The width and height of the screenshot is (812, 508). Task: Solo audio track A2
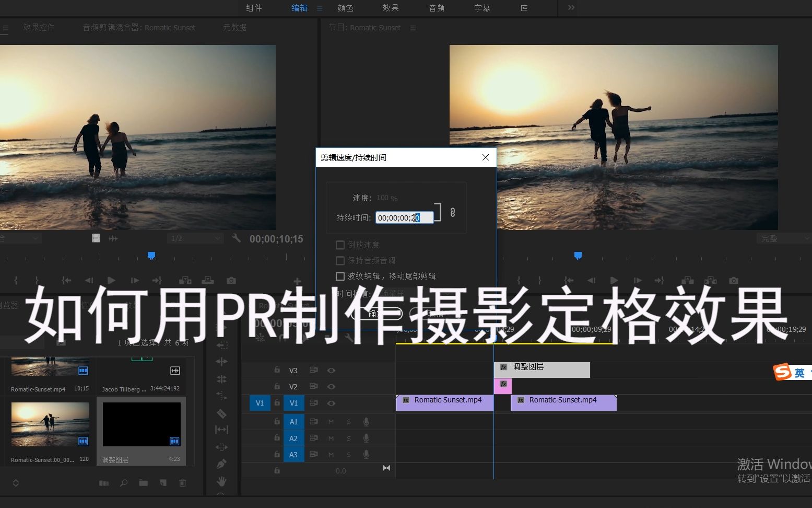(349, 438)
